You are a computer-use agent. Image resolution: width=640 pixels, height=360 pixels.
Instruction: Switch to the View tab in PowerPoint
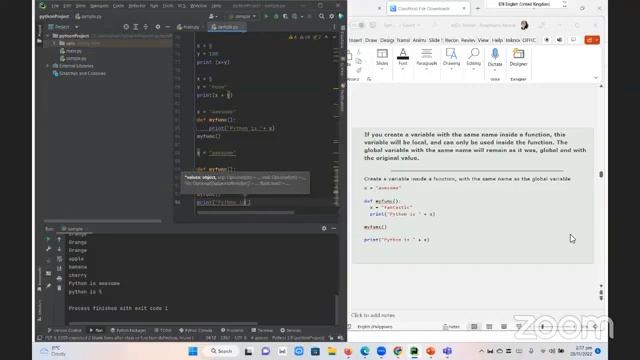pyautogui.click(x=483, y=40)
